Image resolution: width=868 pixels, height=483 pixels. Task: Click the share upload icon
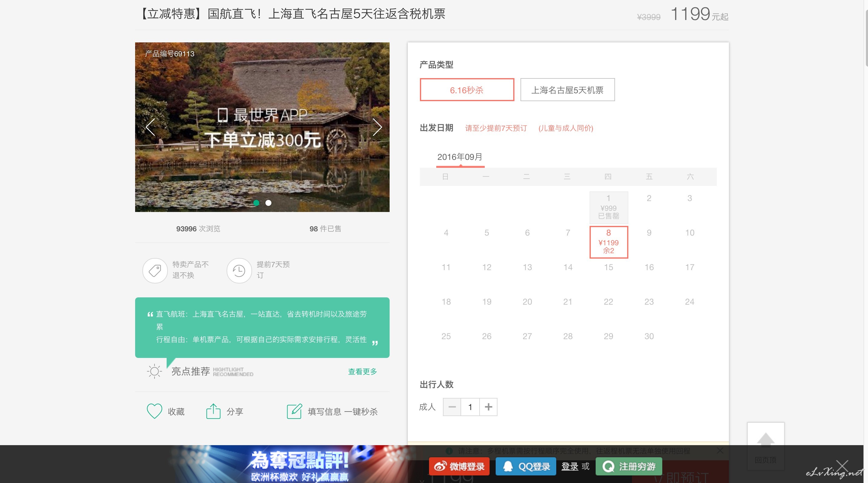(213, 411)
